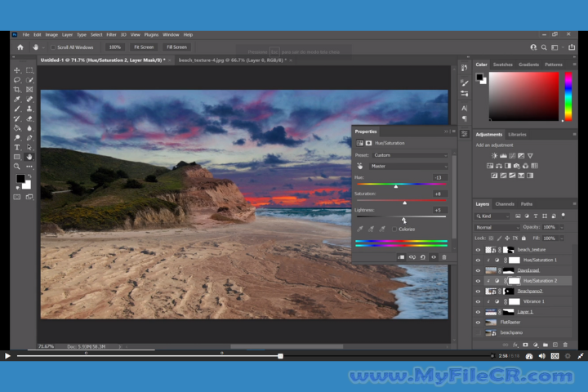Enable Scroll All Windows checkbox
Screen dimensions: 588x392
coord(53,47)
